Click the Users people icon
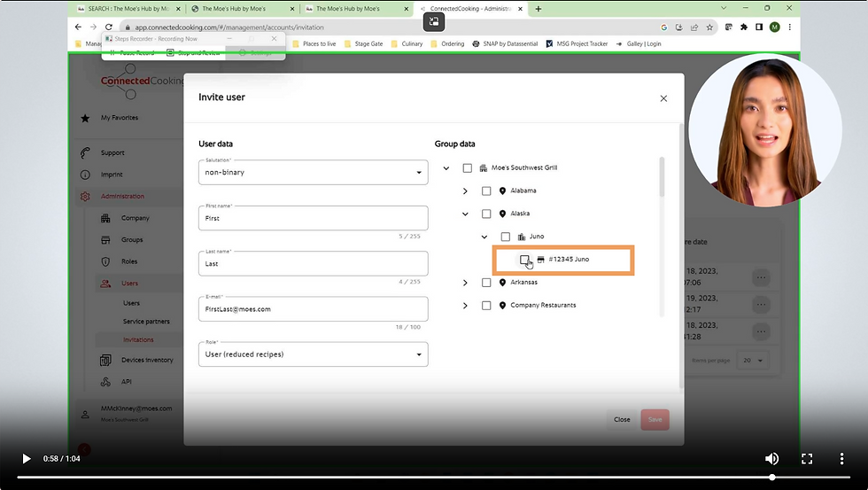Image resolution: width=868 pixels, height=490 pixels. tap(105, 284)
